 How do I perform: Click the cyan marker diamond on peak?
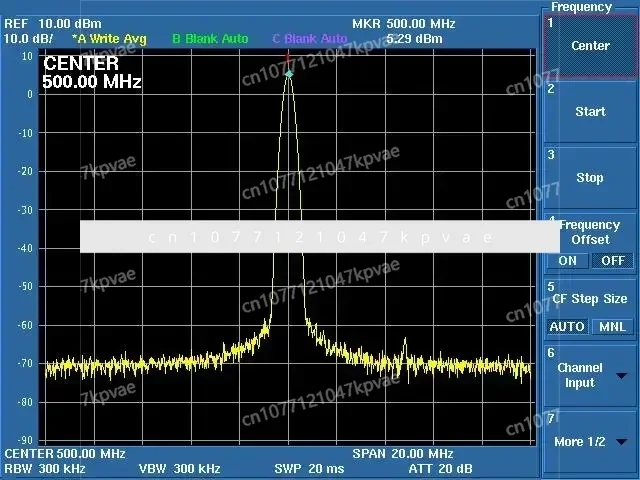[x=289, y=74]
